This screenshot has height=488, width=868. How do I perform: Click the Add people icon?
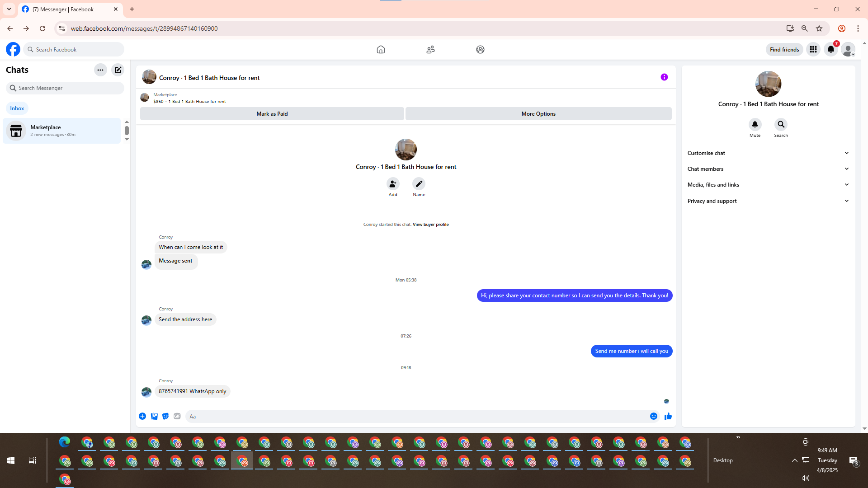pyautogui.click(x=393, y=184)
